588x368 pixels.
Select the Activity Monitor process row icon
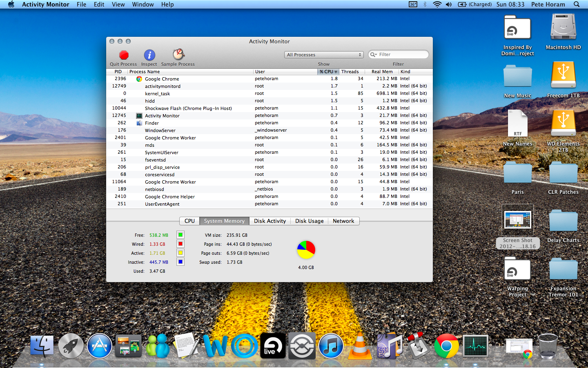click(x=139, y=116)
